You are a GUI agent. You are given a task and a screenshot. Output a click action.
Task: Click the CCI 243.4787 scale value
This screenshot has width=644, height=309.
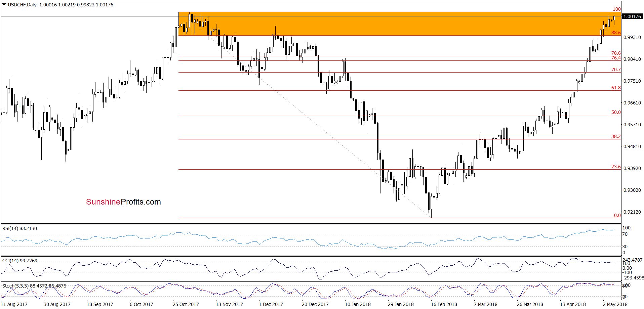pyautogui.click(x=633, y=260)
